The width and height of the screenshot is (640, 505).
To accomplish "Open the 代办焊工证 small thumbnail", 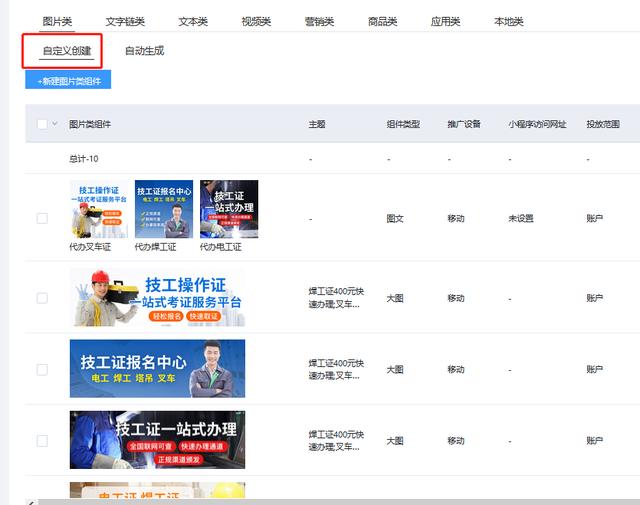I will 164,209.
